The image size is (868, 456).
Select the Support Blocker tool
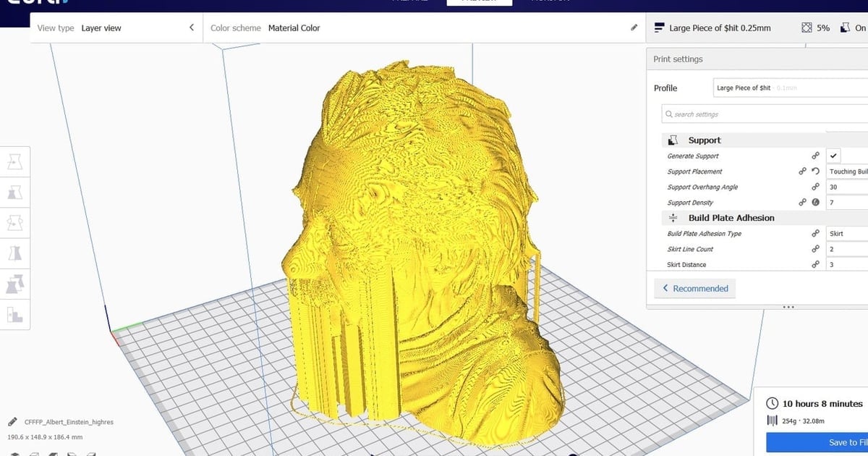click(15, 315)
